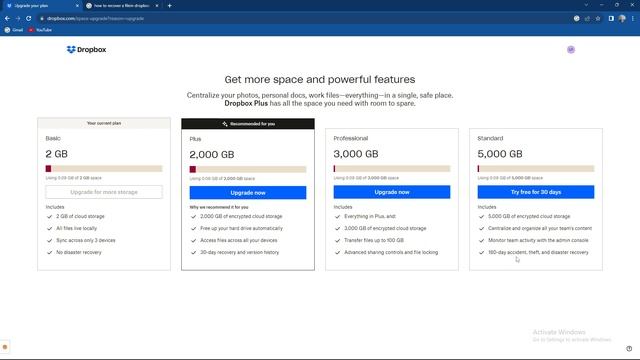View site information lock icon
Viewport: 640px width, 360px height.
coord(42,18)
